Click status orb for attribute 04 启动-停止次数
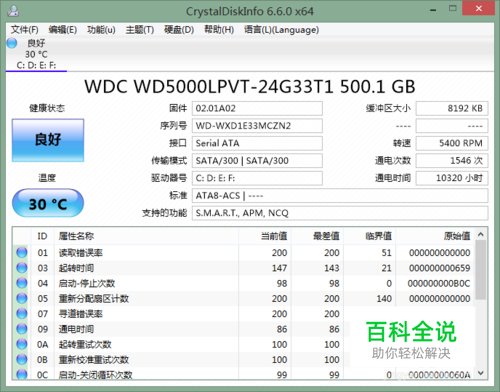The width and height of the screenshot is (500, 392). click(22, 283)
